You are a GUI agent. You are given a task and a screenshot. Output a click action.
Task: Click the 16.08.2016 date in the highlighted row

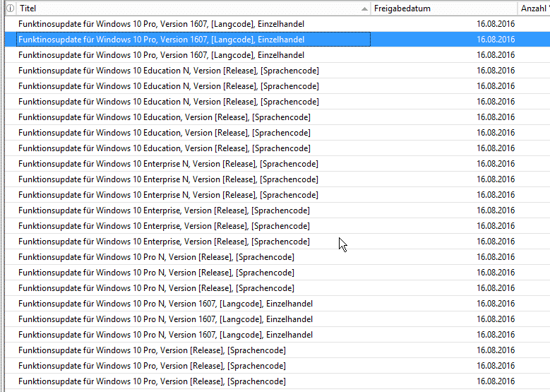click(496, 40)
